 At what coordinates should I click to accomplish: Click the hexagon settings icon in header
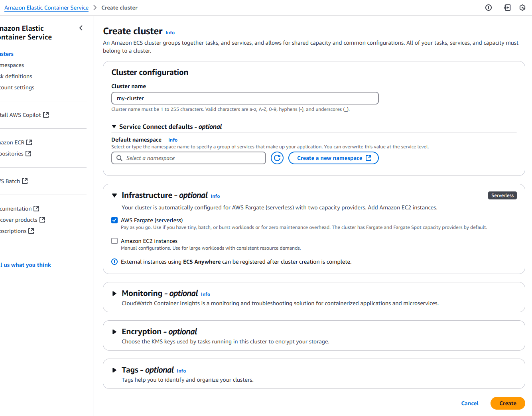pos(522,8)
